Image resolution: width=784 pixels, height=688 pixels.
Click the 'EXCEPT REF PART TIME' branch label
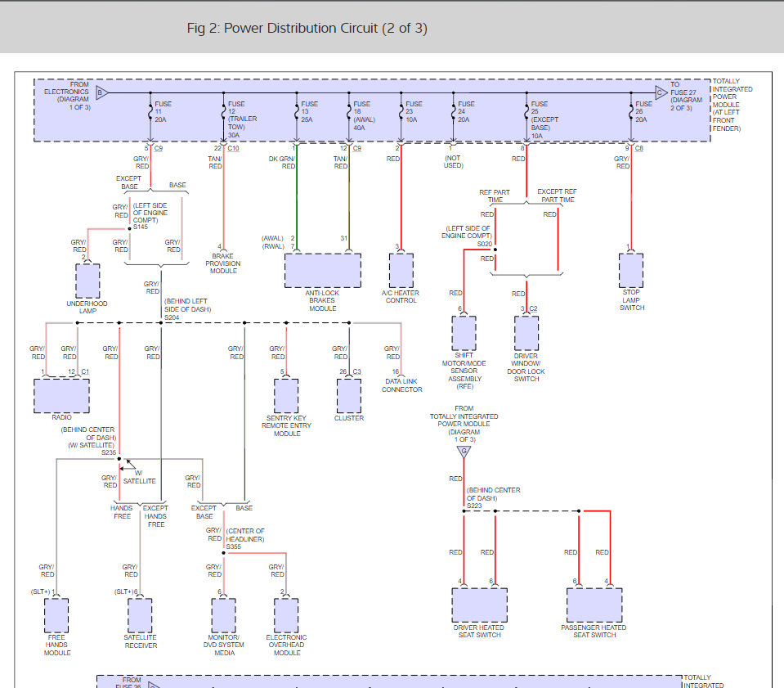pyautogui.click(x=557, y=196)
